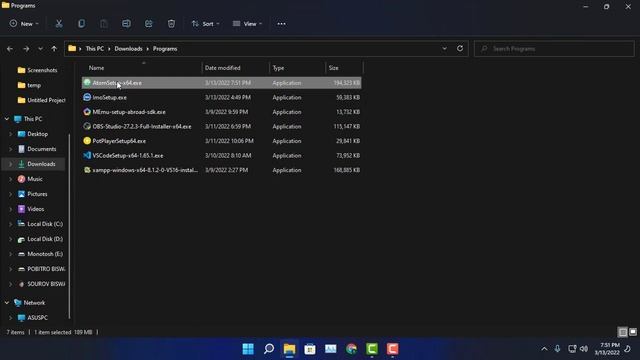
Task: Select Pictures in navigation pane
Action: [33, 194]
